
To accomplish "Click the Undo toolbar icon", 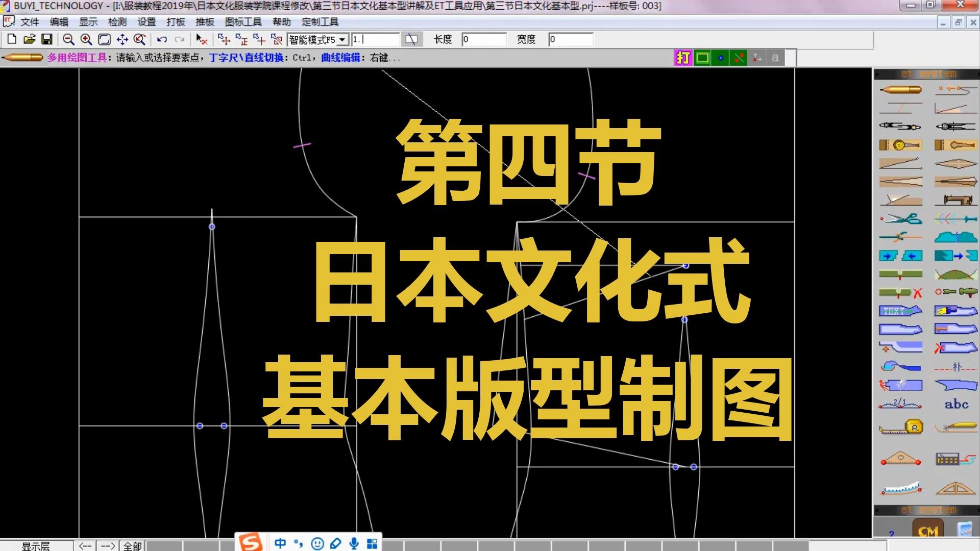I will pos(162,39).
